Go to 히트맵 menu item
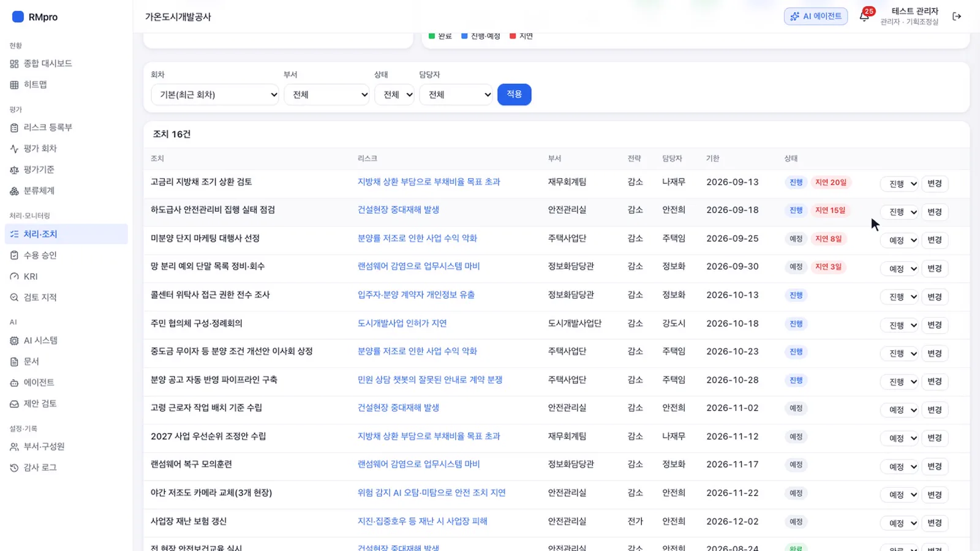The width and height of the screenshot is (980, 551). [x=66, y=84]
